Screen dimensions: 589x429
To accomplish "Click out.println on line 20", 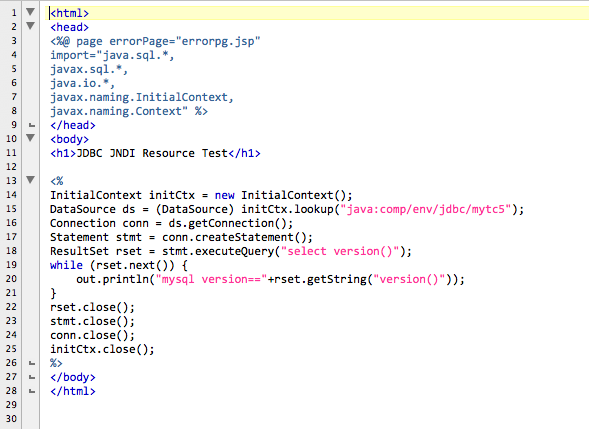I will [x=112, y=279].
